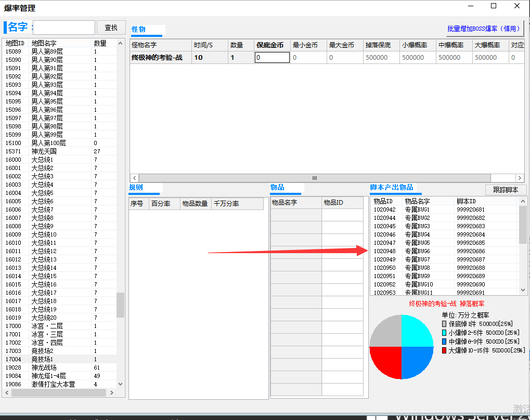Select script item row 专属BUG6
Image resolution: width=530 pixels, height=420 pixels.
point(445,251)
